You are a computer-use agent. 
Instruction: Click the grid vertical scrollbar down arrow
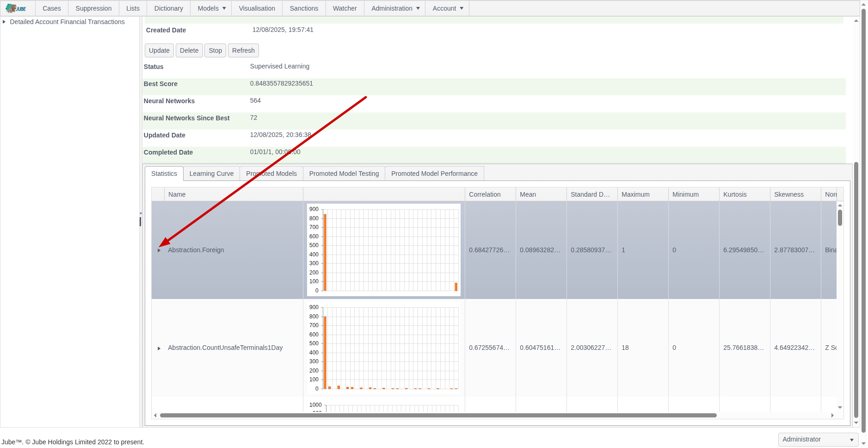[x=840, y=407]
